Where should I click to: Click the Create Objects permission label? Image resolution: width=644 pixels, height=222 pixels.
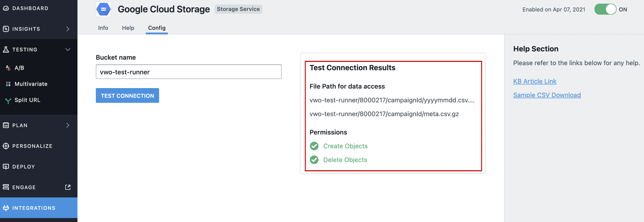[x=345, y=146]
